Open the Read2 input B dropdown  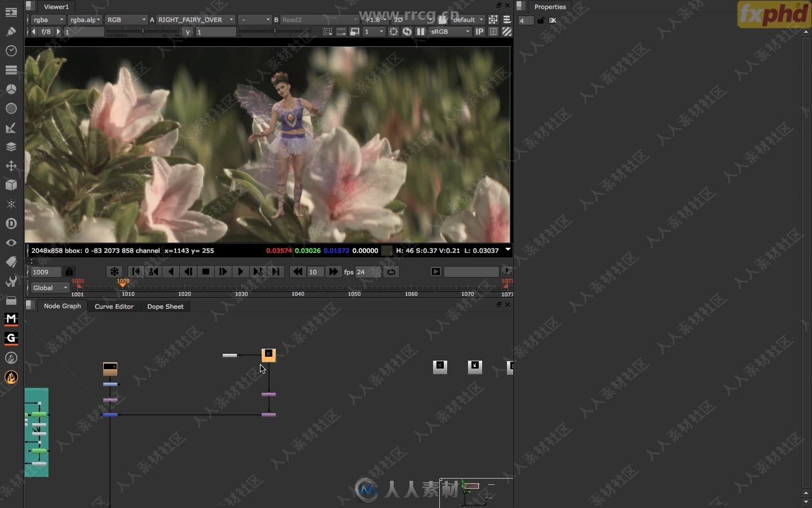click(319, 20)
